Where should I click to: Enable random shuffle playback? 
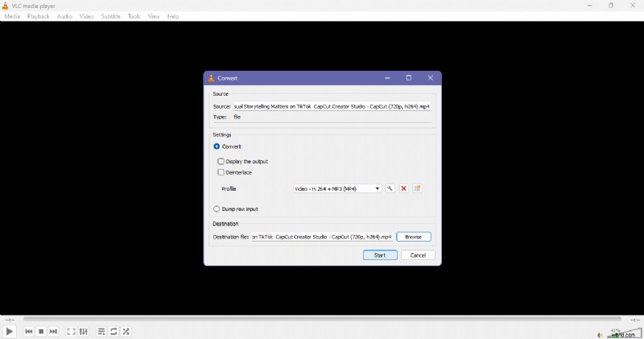pos(126,331)
